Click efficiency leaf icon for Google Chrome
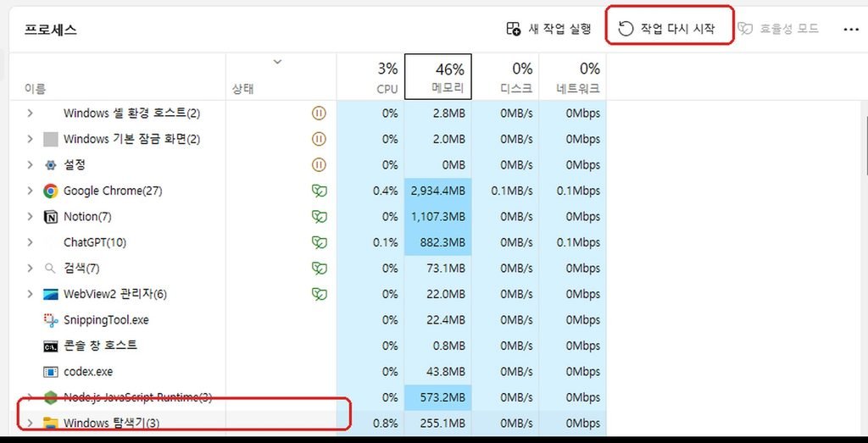This screenshot has height=443, width=868. [x=319, y=191]
